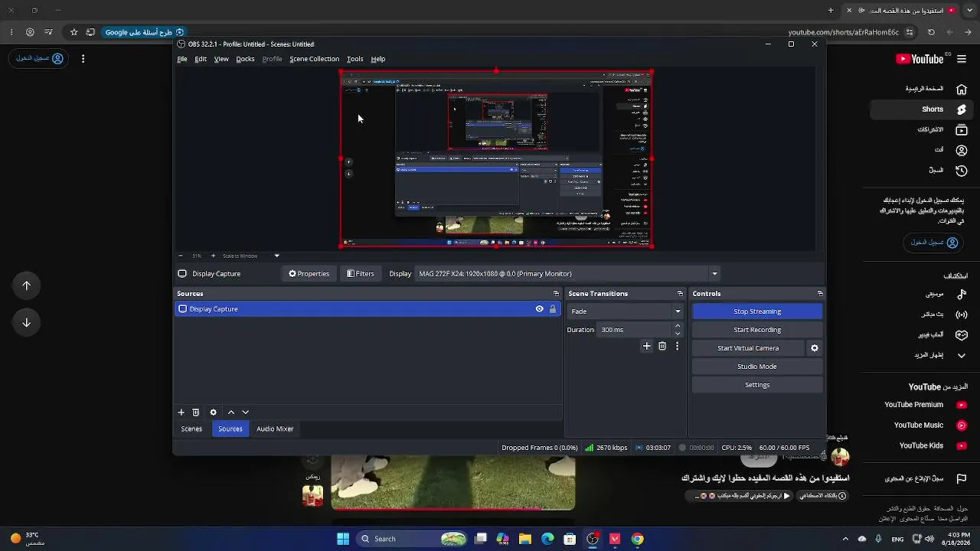
Task: Open YouTube report history flag icon
Action: coord(962,478)
